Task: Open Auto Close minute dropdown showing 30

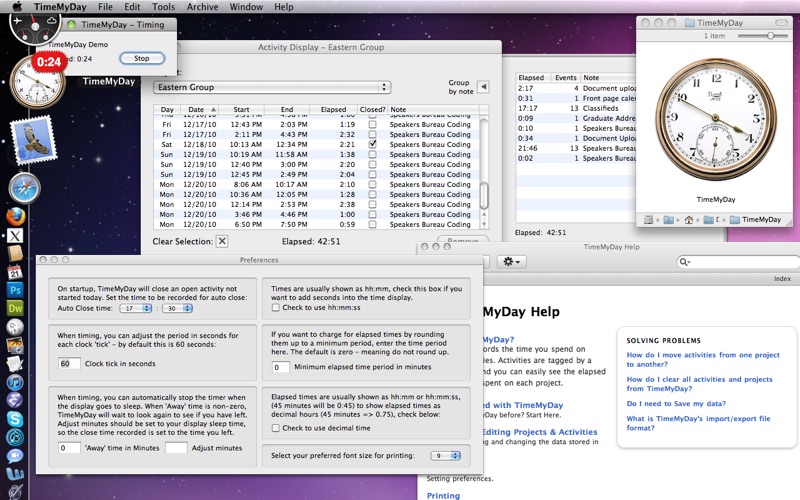Action: point(177,308)
